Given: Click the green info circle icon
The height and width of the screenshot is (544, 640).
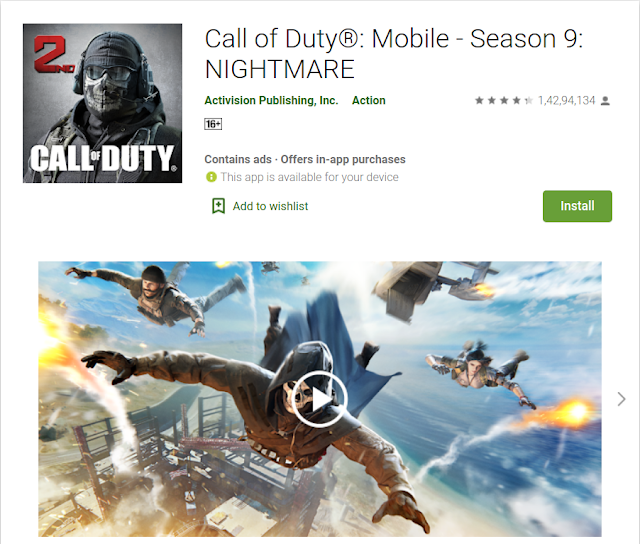Looking at the screenshot, I should (211, 177).
